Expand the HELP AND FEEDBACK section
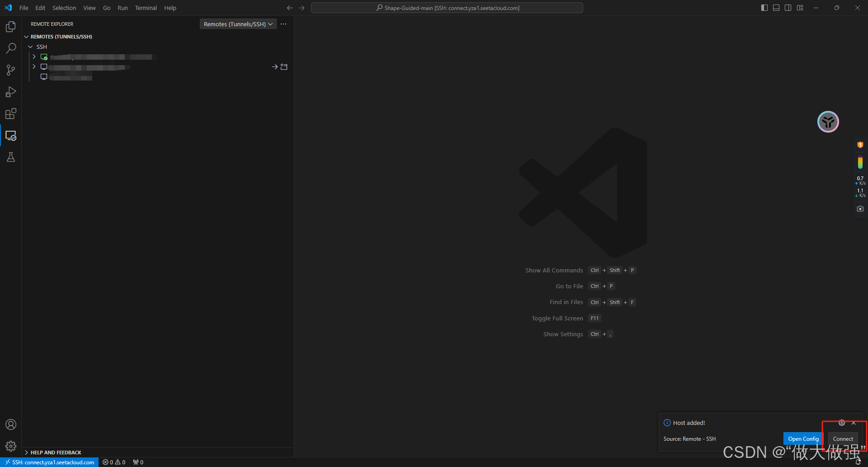This screenshot has height=467, width=868. tap(26, 453)
